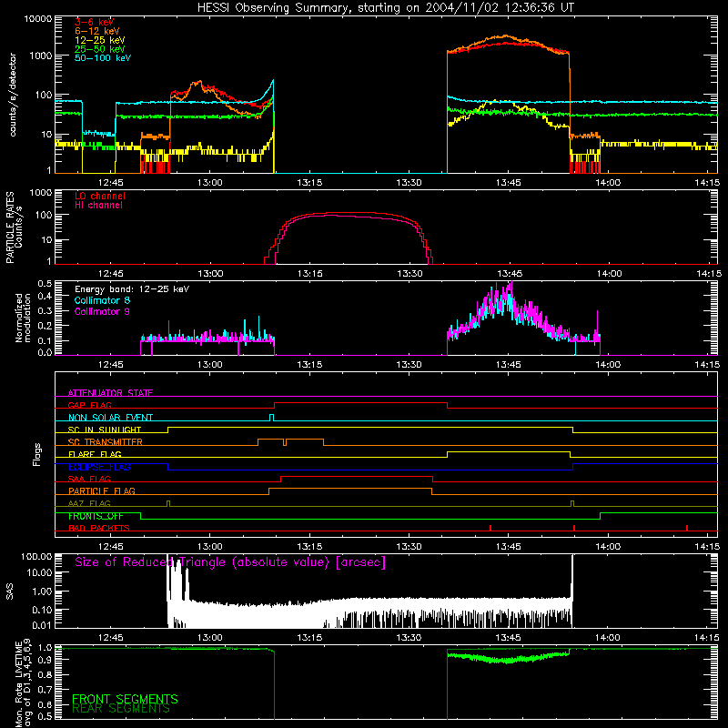Click the BAD_PACKETS tick near 13:42
Image resolution: width=728 pixels, height=728 pixels.
click(490, 528)
